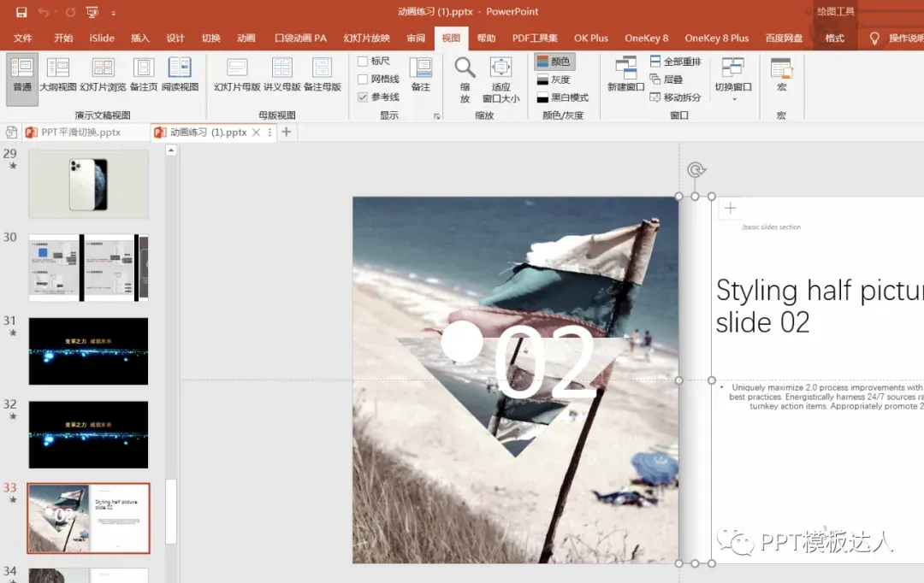Select the 灰度 grayscale color mode
The height and width of the screenshot is (583, 924).
554,79
